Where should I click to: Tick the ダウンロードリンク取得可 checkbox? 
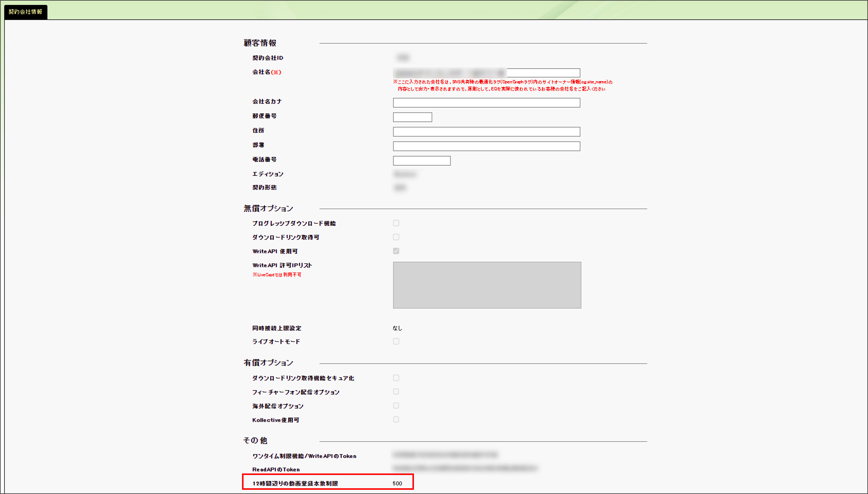[x=396, y=237]
